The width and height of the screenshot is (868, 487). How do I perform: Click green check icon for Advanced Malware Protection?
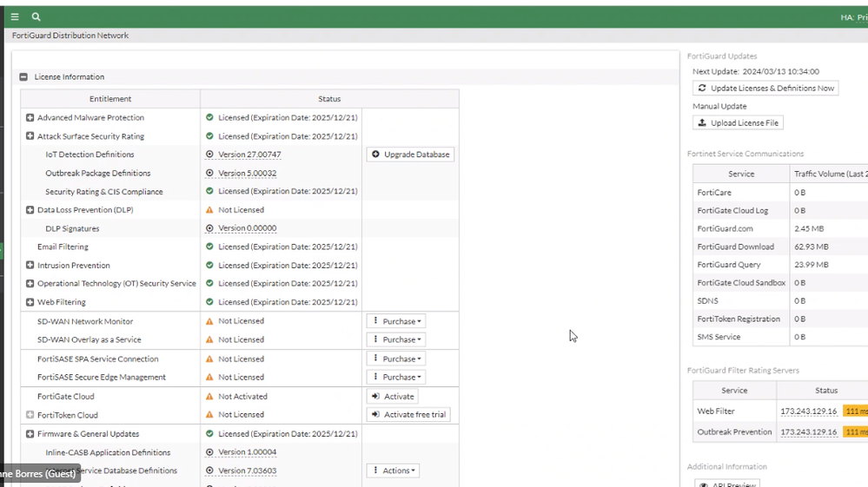click(209, 117)
